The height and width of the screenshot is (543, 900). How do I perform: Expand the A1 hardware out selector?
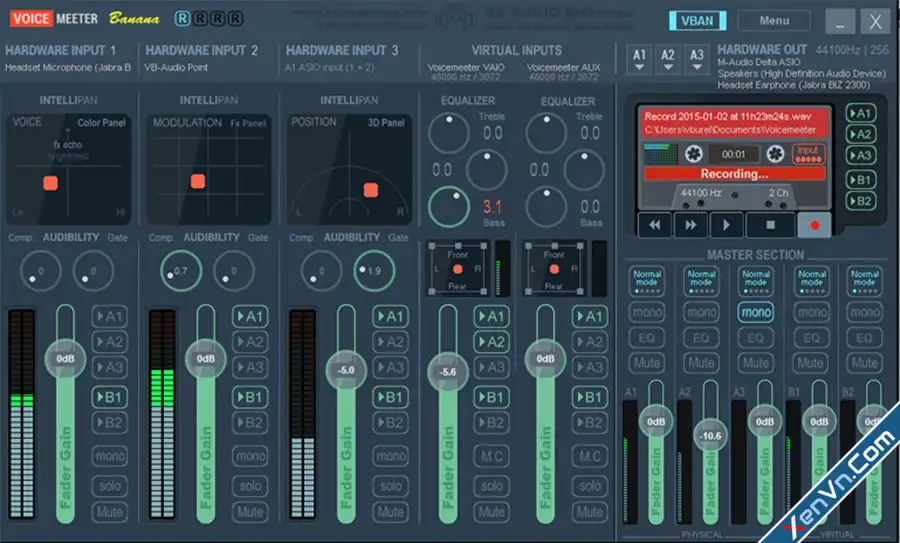639,60
